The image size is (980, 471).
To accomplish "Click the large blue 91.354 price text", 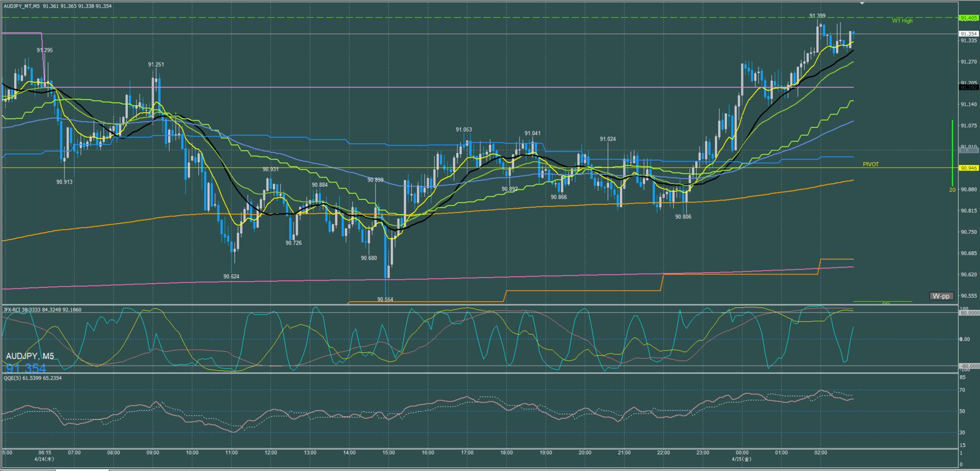I will point(26,368).
